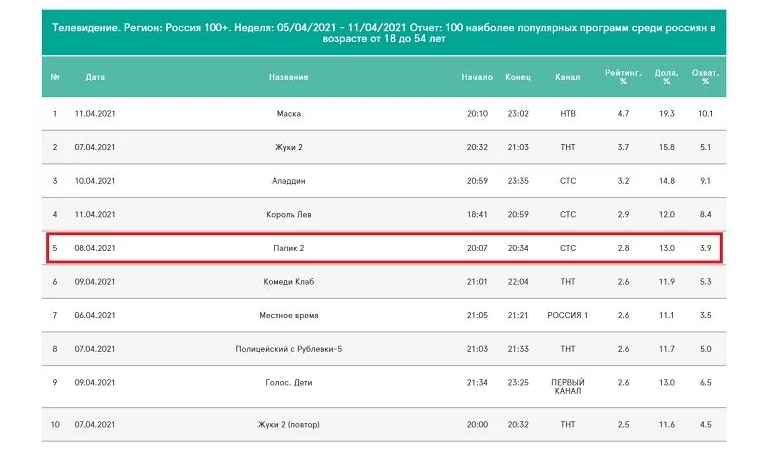This screenshot has height=449, width=761.
Task: Select the Маска program row
Action: pyautogui.click(x=288, y=113)
